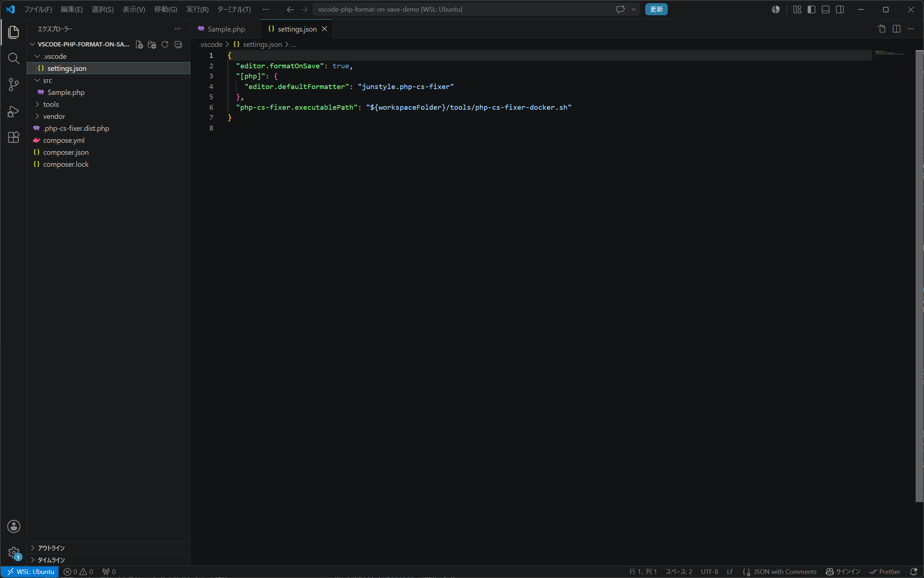The width and height of the screenshot is (924, 578).
Task: Expand the タイムライン section
Action: [x=109, y=559]
